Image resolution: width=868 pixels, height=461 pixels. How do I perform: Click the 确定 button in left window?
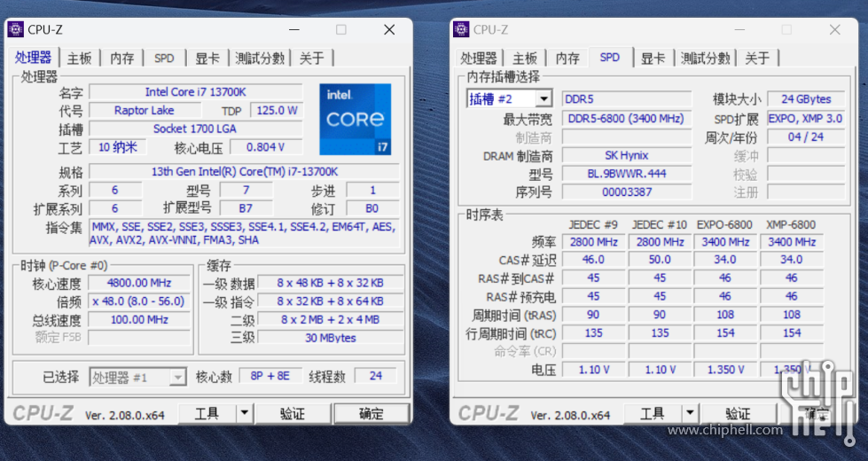(x=371, y=413)
